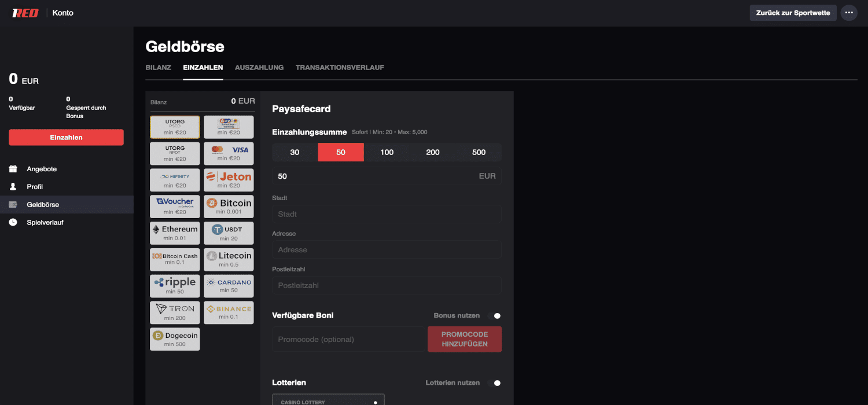Select the TRON payment tile
The width and height of the screenshot is (868, 405).
point(175,312)
